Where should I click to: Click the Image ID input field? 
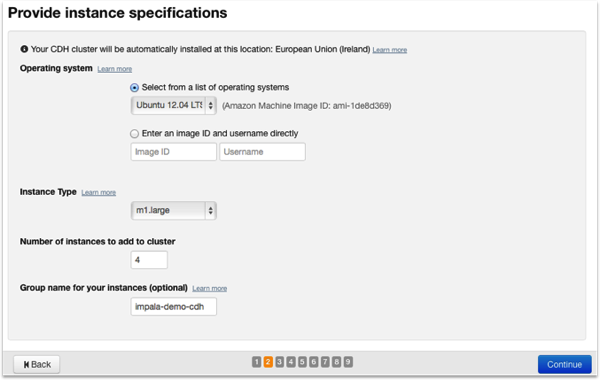pyautogui.click(x=174, y=152)
